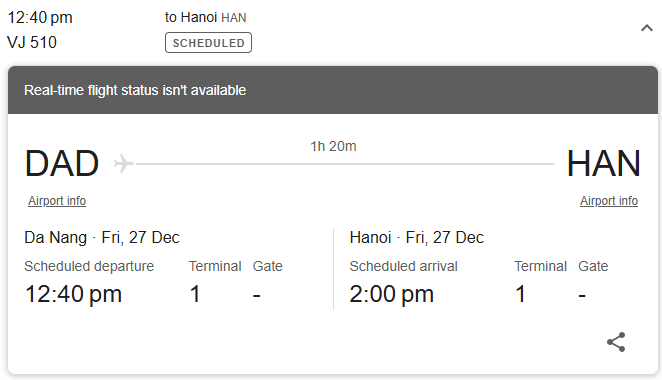Select the HAN airport code
The width and height of the screenshot is (662, 380).
[x=603, y=163]
